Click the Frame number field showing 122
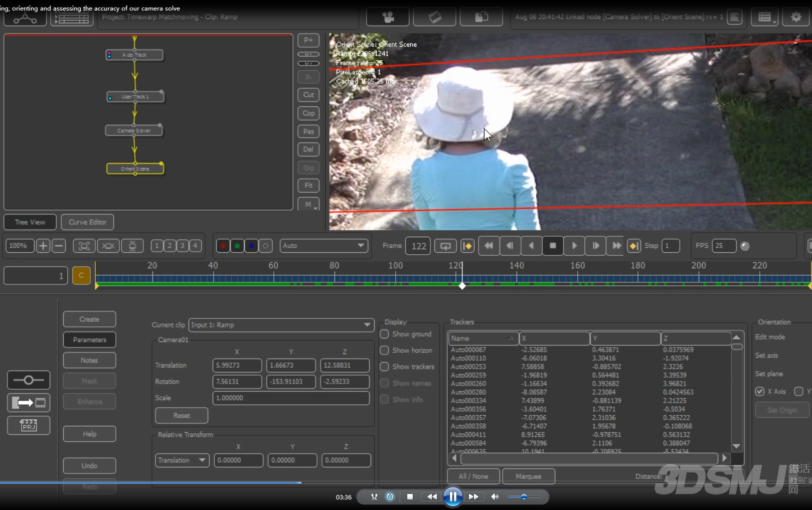812x510 pixels. tap(418, 246)
